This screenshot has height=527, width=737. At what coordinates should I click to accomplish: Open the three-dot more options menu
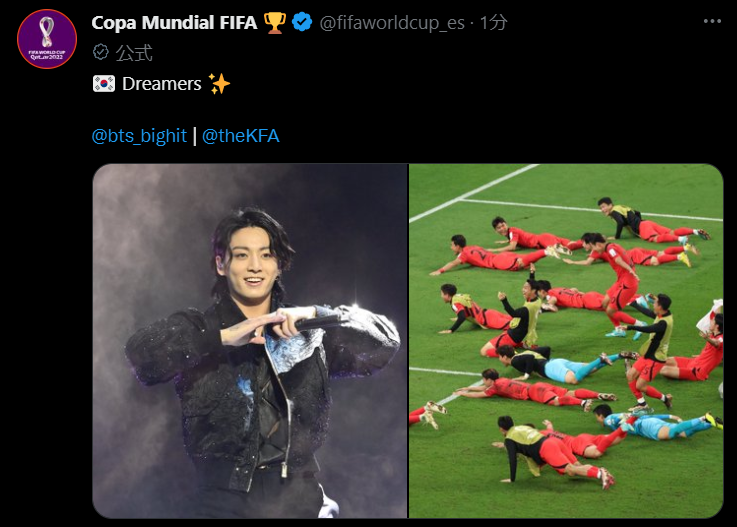pyautogui.click(x=712, y=21)
